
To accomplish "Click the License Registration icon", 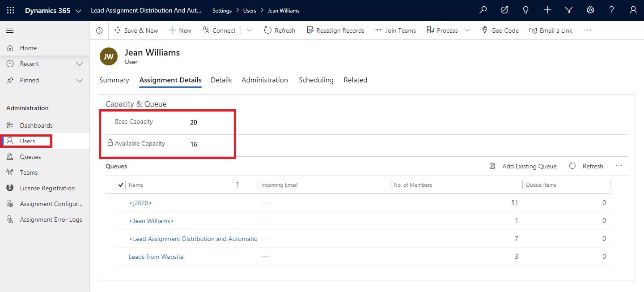I will coord(10,188).
